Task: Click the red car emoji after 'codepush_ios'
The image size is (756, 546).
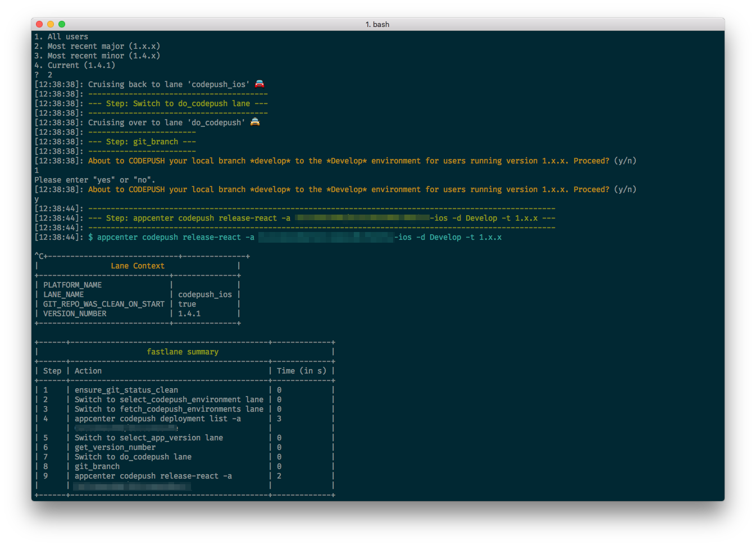Action: (x=259, y=84)
